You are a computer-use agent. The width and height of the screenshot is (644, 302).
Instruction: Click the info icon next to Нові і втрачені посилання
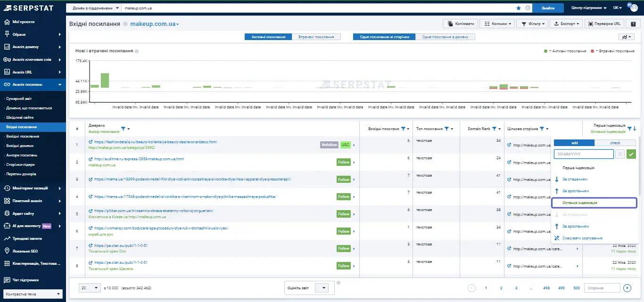tap(137, 51)
